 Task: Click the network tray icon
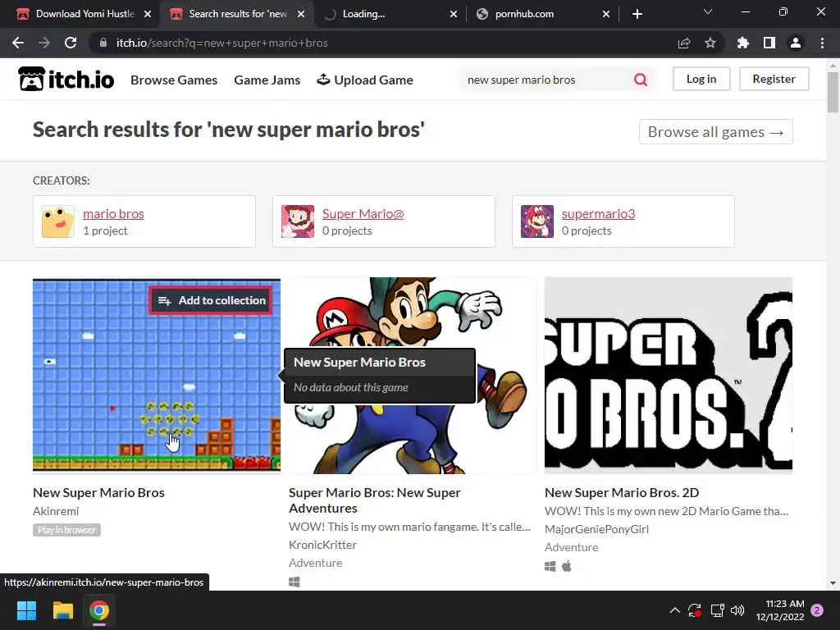[x=717, y=610]
